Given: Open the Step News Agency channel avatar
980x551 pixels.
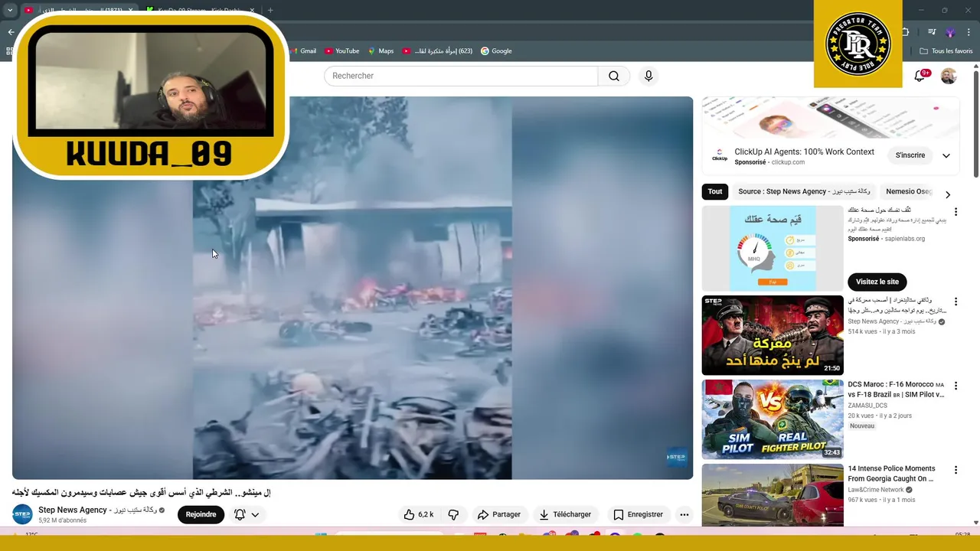Looking at the screenshot, I should [x=22, y=514].
